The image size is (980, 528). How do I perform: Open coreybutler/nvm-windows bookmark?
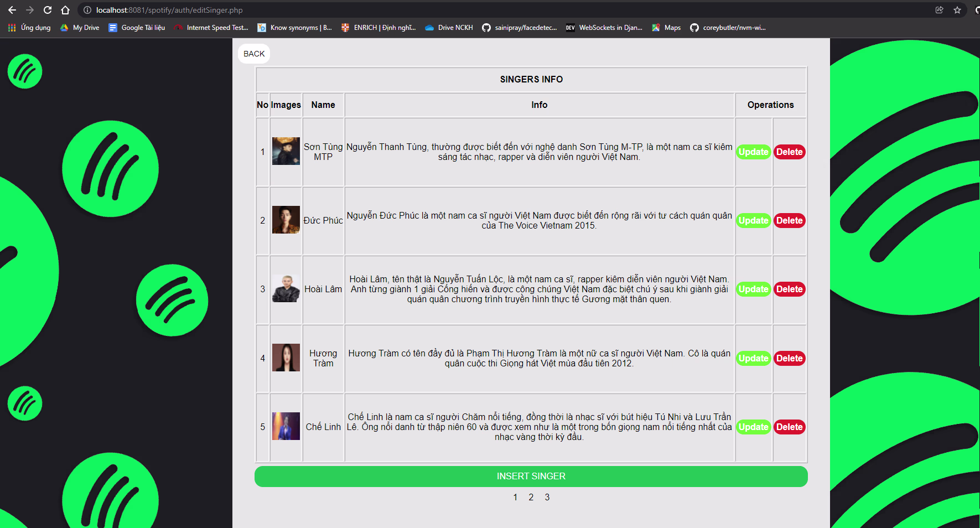coord(728,28)
